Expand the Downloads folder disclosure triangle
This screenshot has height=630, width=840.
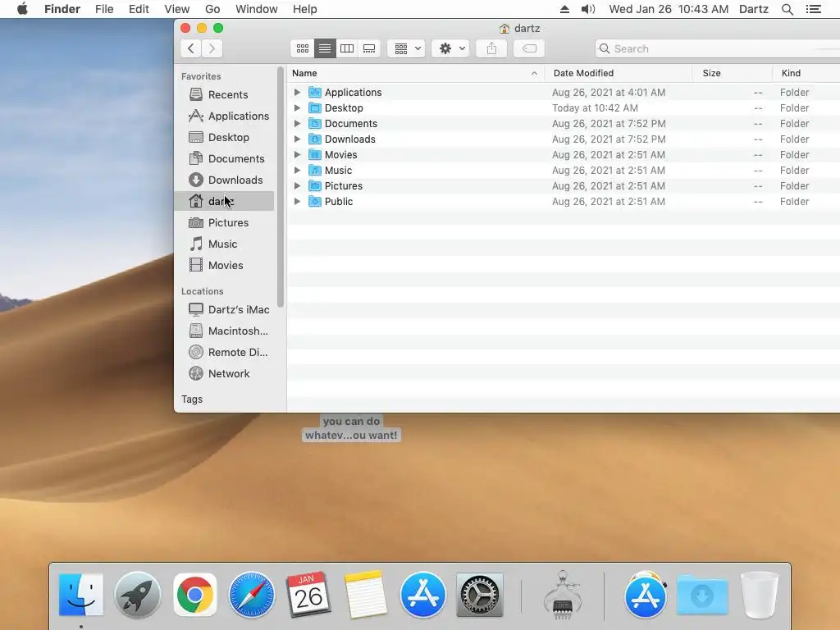(297, 139)
